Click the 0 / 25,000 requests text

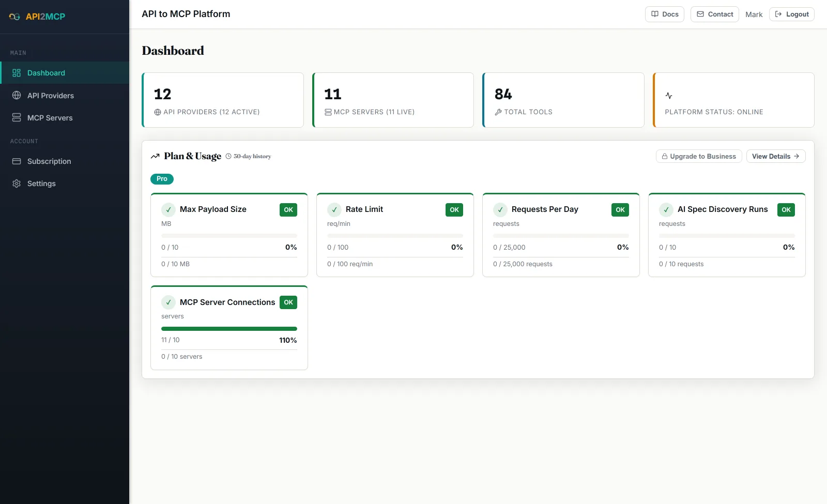pyautogui.click(x=523, y=264)
